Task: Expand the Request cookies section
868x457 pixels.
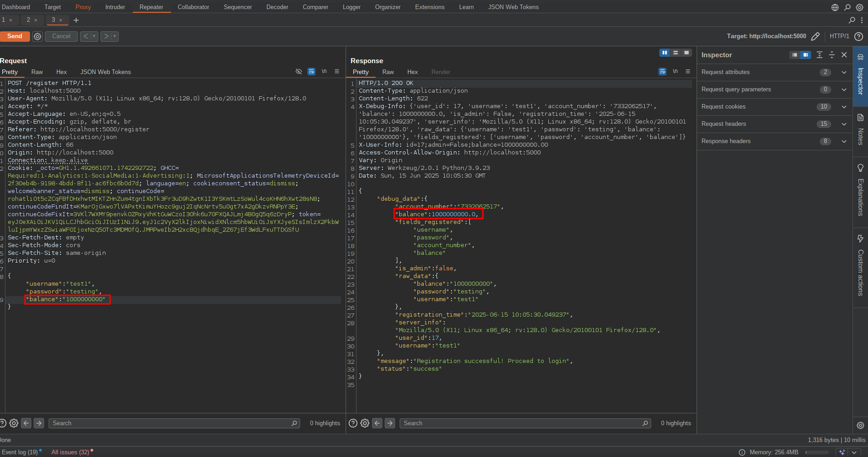Action: [x=844, y=107]
